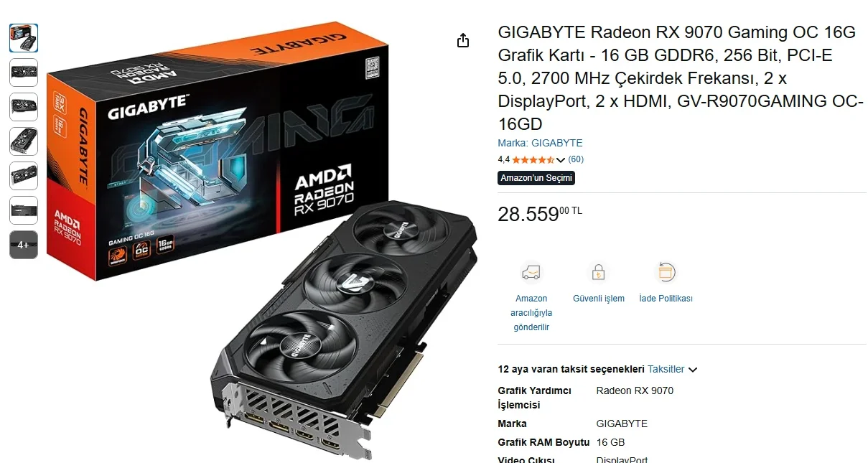Select the third product thumbnail
This screenshot has width=868, height=463.
pyautogui.click(x=24, y=107)
